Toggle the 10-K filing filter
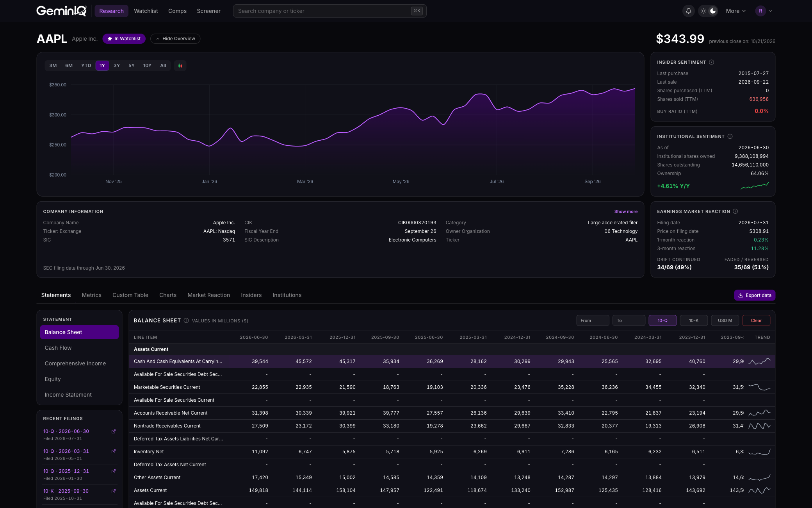Image resolution: width=812 pixels, height=508 pixels. tap(694, 320)
